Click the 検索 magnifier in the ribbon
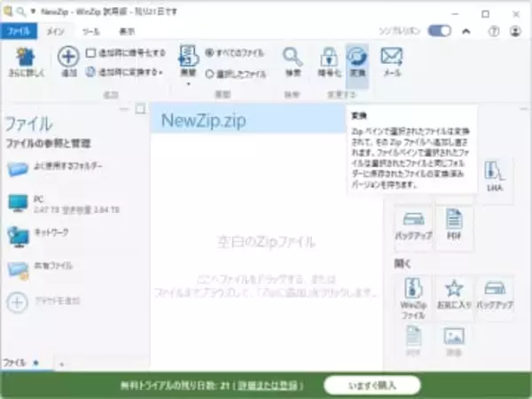 click(293, 57)
